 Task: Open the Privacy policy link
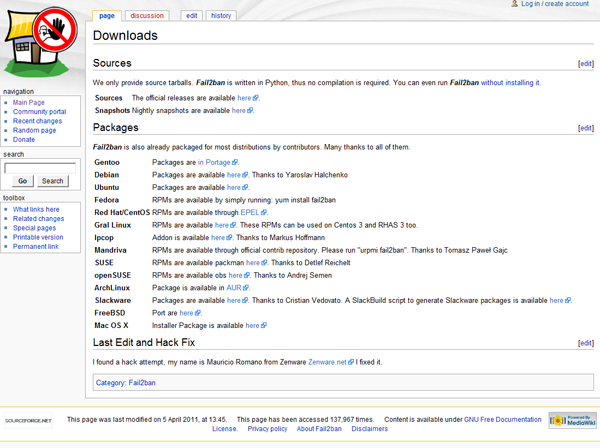click(267, 429)
